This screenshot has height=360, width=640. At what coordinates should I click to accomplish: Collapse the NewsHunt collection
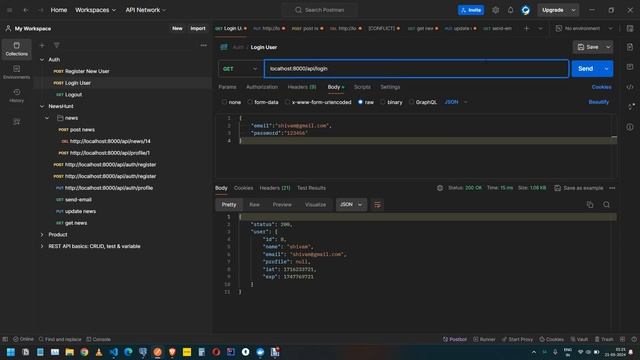[x=42, y=106]
